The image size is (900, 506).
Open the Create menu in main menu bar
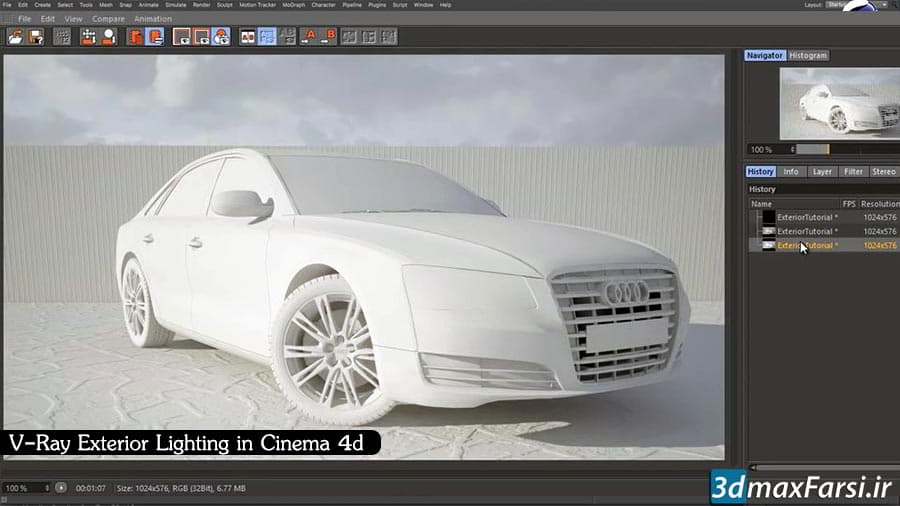pyautogui.click(x=42, y=5)
